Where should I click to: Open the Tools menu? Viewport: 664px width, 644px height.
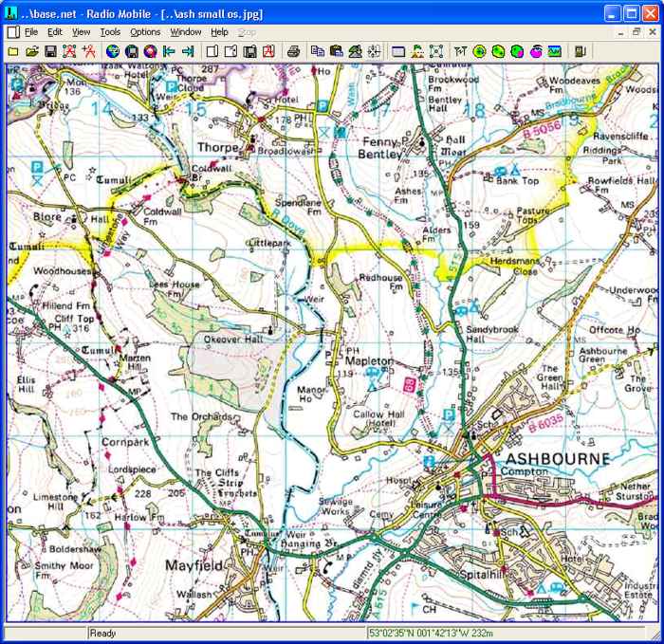tap(110, 32)
